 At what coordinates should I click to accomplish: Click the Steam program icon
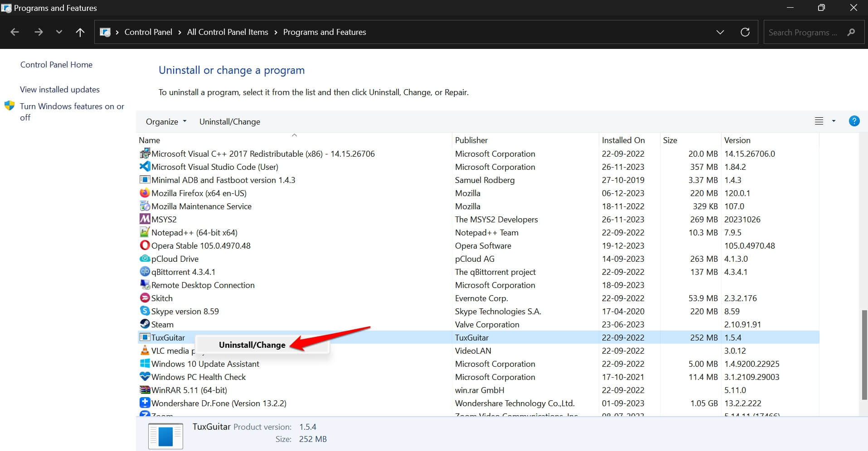point(145,324)
